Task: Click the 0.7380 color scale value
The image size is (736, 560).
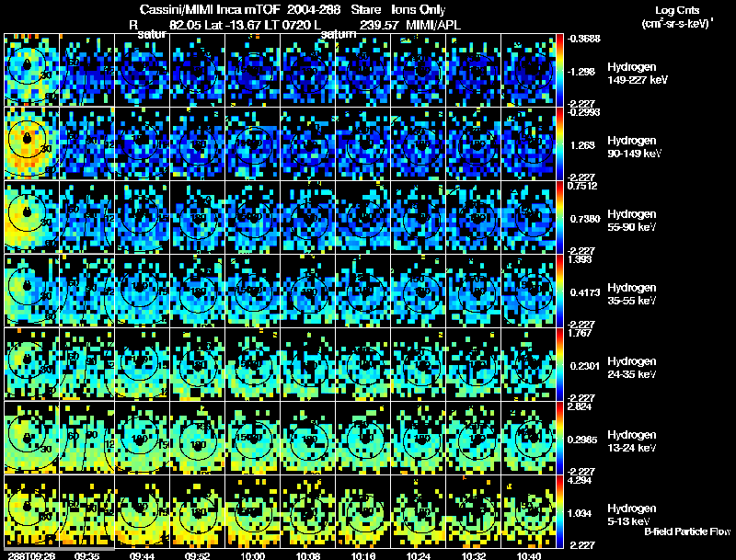Action: (x=585, y=219)
